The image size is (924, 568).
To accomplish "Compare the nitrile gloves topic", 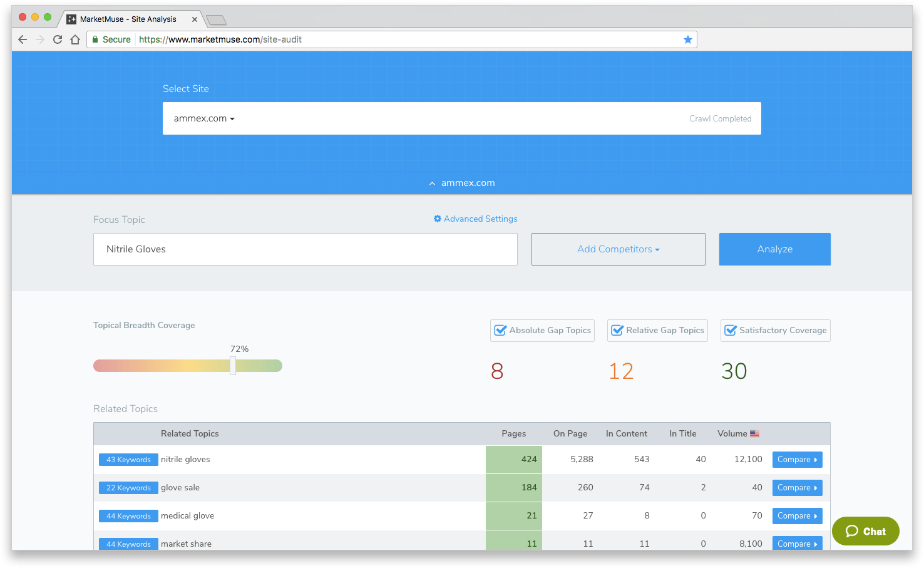I will 798,460.
